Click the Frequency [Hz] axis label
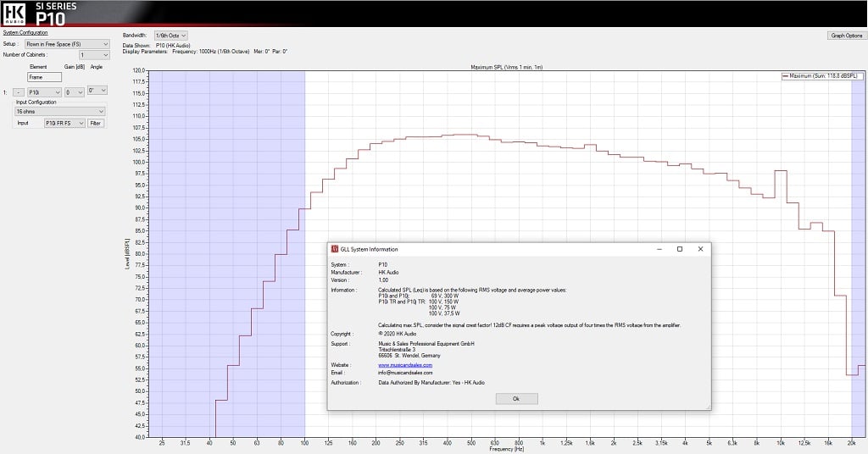The height and width of the screenshot is (454, 868). 507,449
